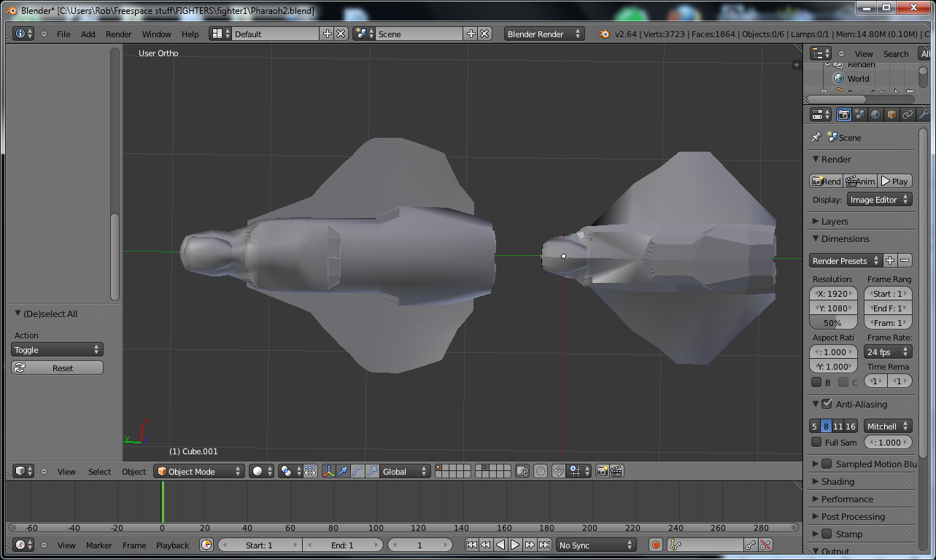
Task: Toggle snap during transform magnet
Action: point(559,472)
